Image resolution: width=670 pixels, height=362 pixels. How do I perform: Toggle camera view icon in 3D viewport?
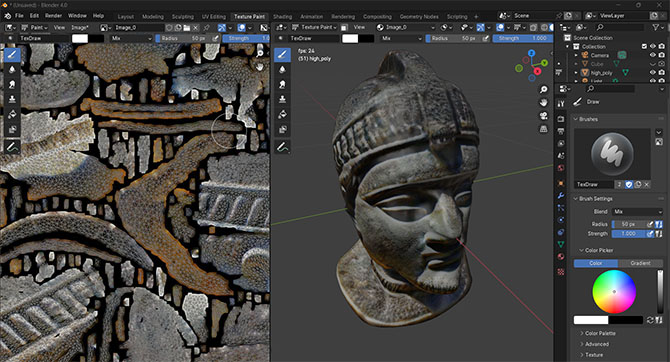coord(543,116)
